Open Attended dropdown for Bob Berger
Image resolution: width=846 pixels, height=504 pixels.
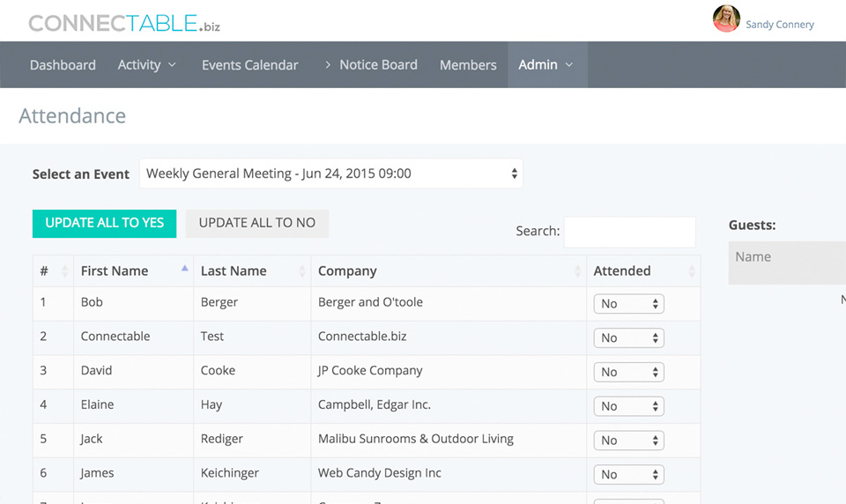[628, 304]
